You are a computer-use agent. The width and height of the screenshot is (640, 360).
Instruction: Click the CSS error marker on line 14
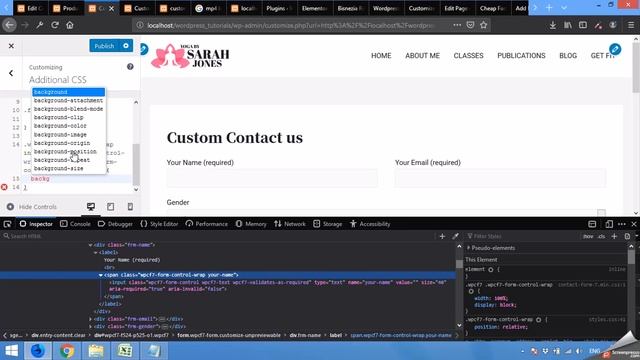click(4, 187)
